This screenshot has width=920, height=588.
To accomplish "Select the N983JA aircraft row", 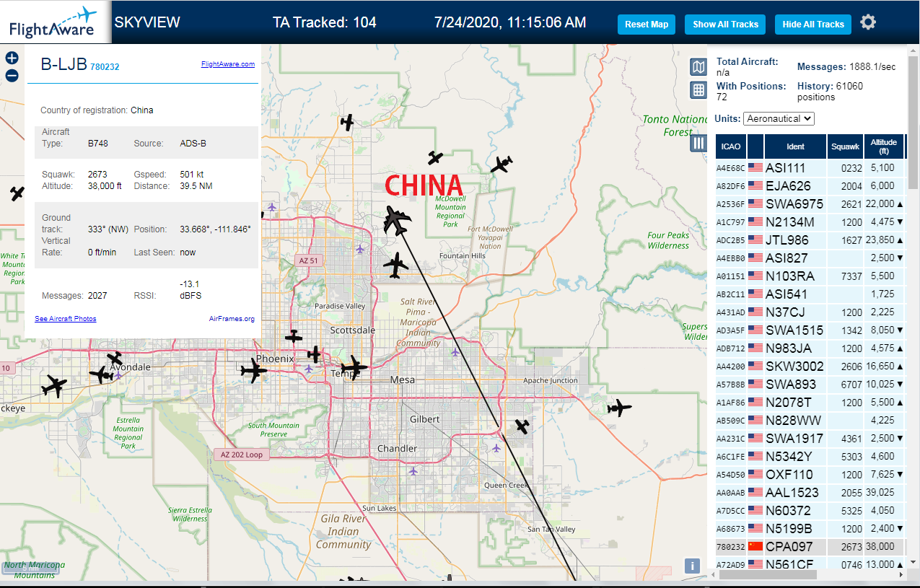I will click(810, 348).
